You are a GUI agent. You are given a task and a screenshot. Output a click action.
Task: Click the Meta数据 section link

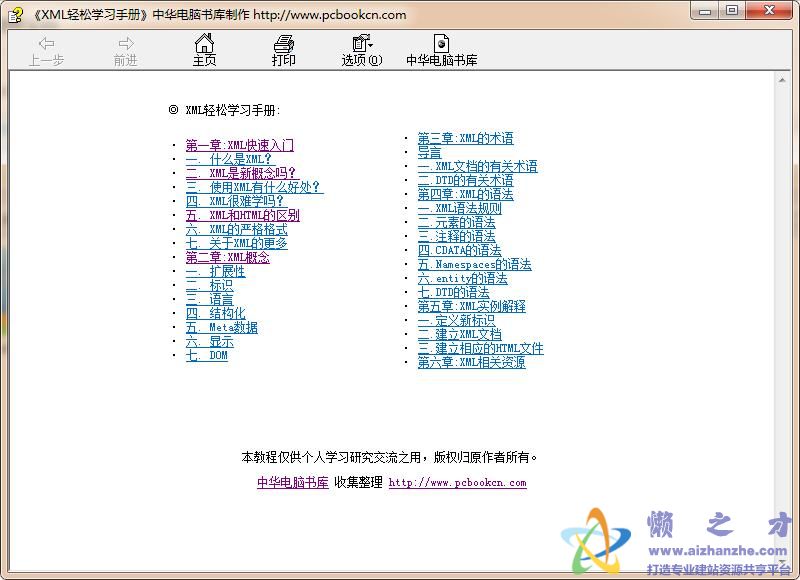227,326
